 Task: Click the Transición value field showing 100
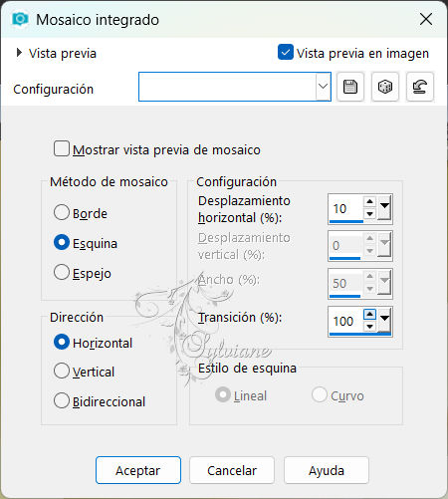click(345, 321)
